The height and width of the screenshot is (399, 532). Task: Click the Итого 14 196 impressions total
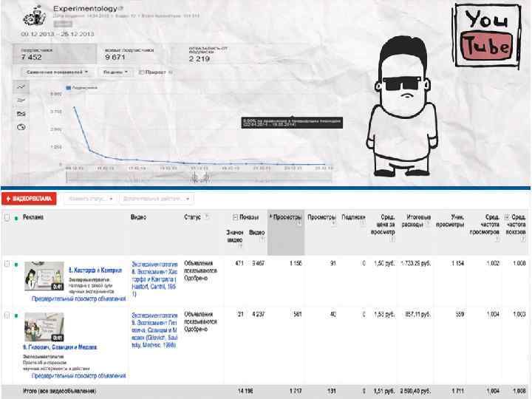click(x=245, y=391)
